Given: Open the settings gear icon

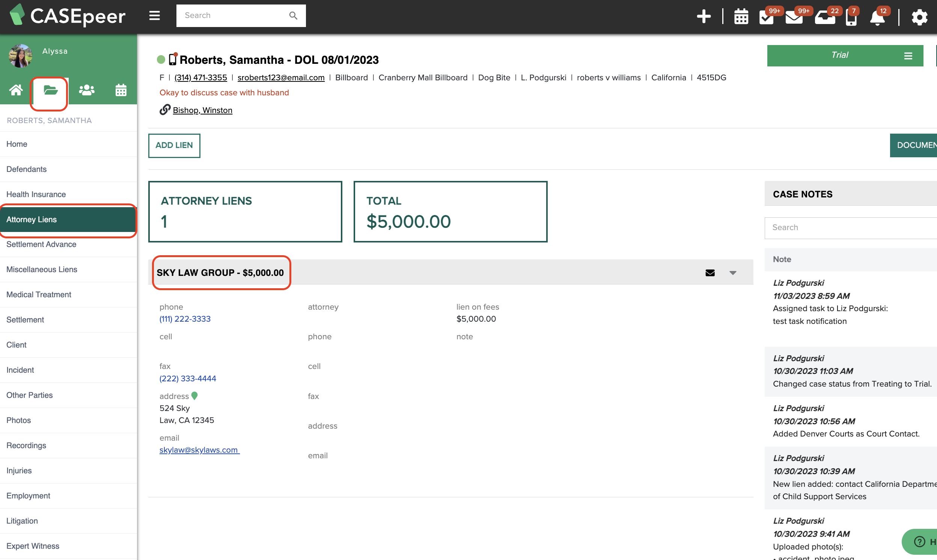Looking at the screenshot, I should pos(919,17).
